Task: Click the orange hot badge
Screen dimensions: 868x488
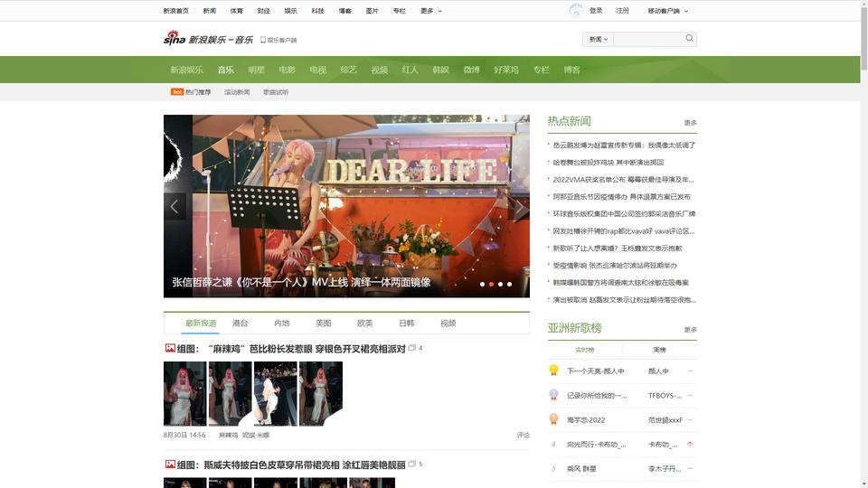Action: (177, 92)
